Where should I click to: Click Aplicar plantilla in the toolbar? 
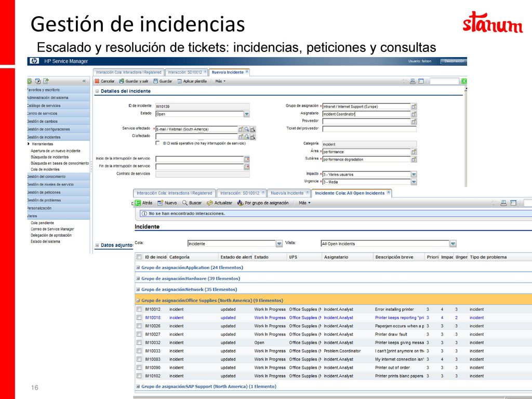pos(192,81)
